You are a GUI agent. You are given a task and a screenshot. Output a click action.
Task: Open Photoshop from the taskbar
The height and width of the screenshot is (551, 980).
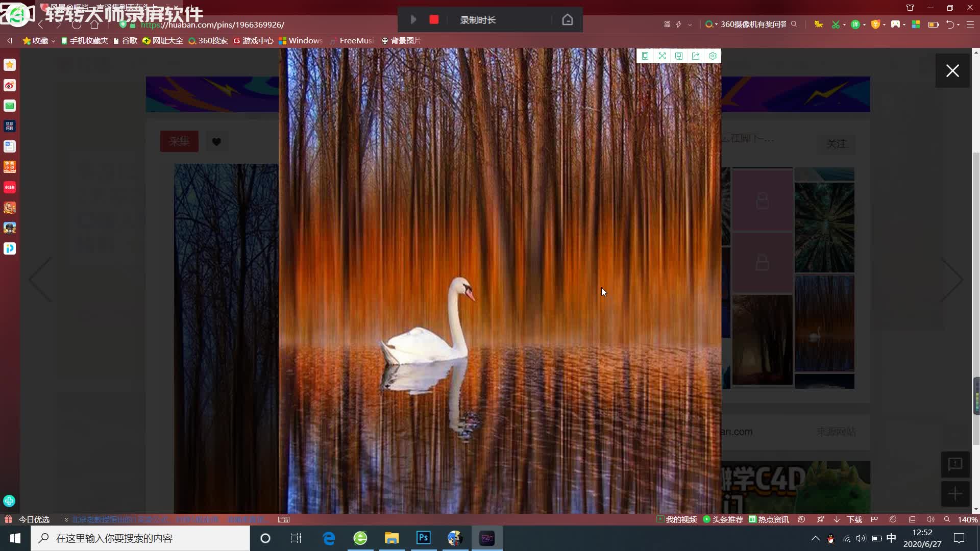click(x=423, y=538)
